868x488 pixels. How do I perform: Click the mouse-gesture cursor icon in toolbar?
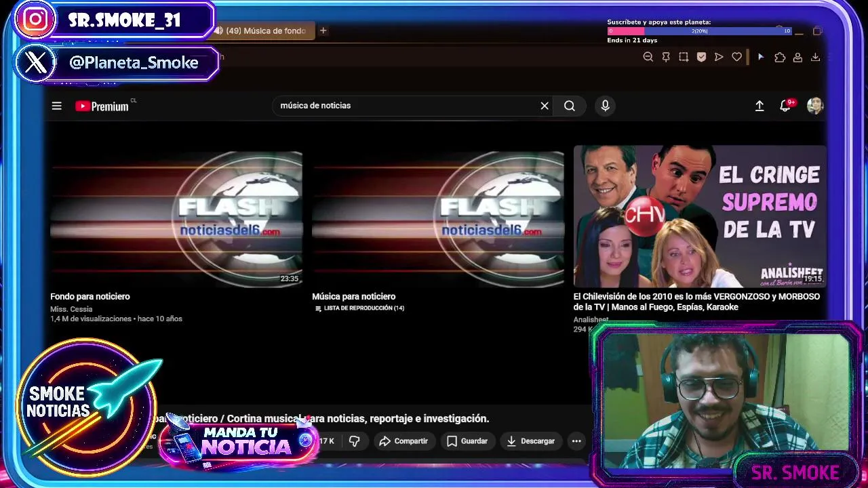761,58
